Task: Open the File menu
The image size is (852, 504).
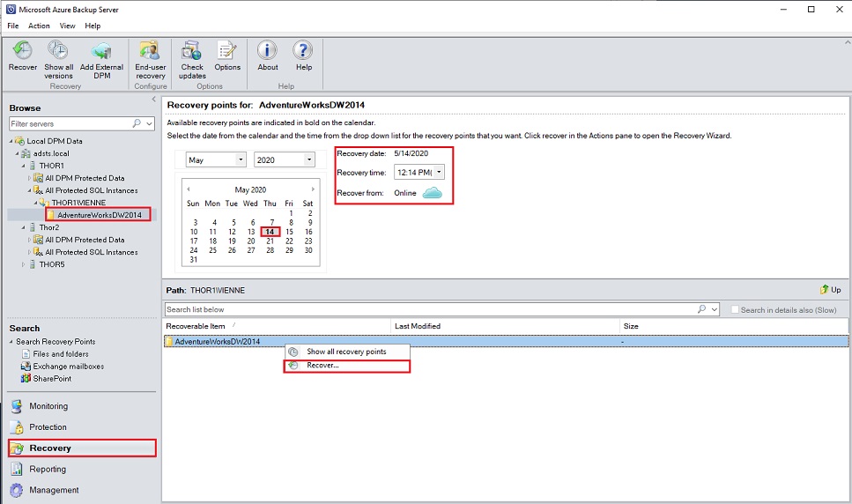Action: (13, 26)
